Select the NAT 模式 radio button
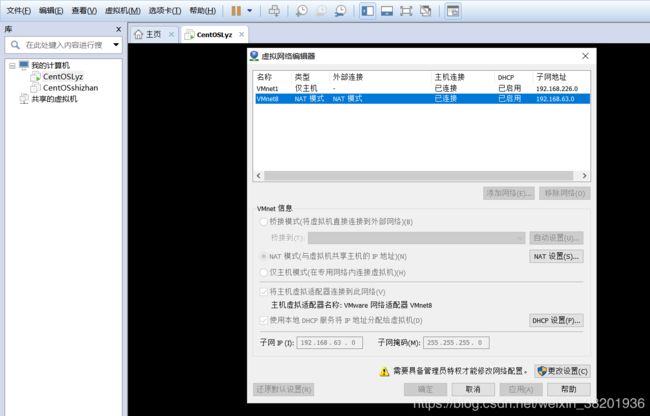 [x=263, y=256]
